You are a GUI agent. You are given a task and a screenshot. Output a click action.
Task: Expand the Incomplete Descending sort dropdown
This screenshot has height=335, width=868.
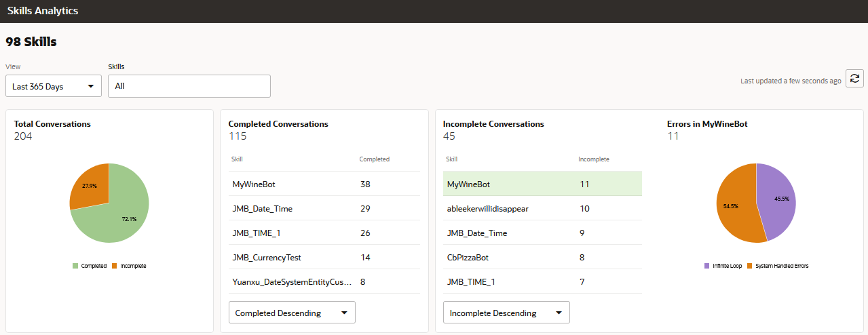(x=506, y=313)
